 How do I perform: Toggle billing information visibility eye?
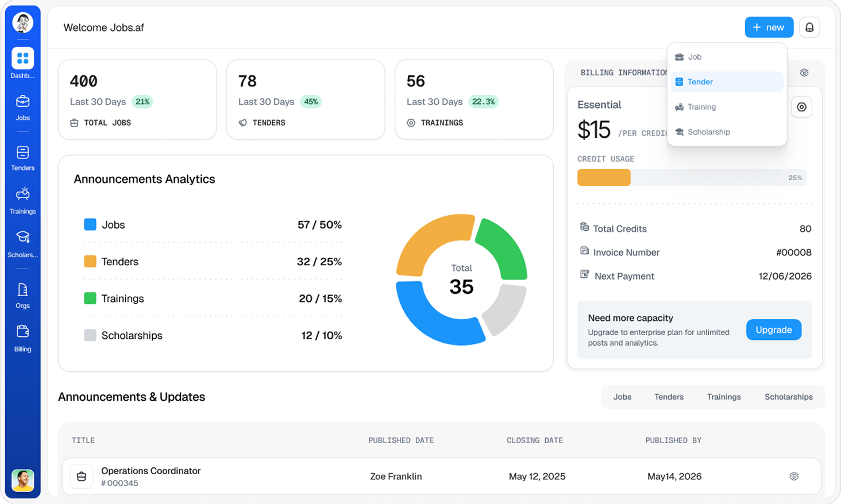point(804,73)
